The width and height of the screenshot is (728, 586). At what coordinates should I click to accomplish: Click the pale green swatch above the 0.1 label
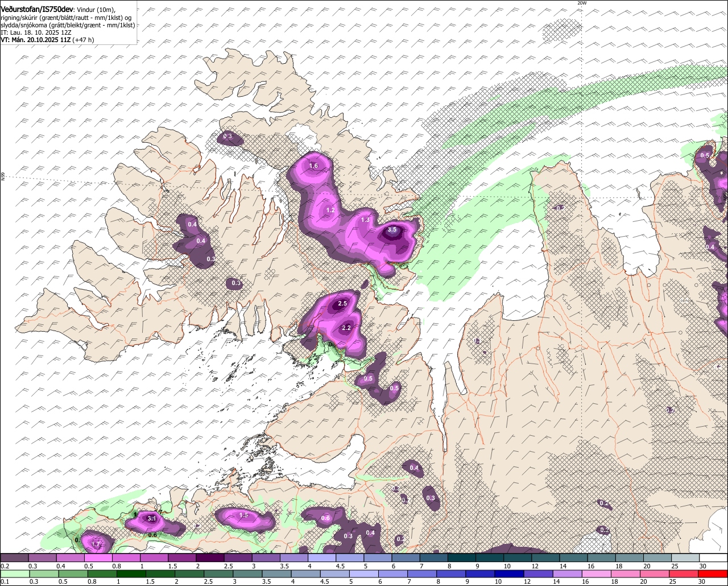point(14,573)
